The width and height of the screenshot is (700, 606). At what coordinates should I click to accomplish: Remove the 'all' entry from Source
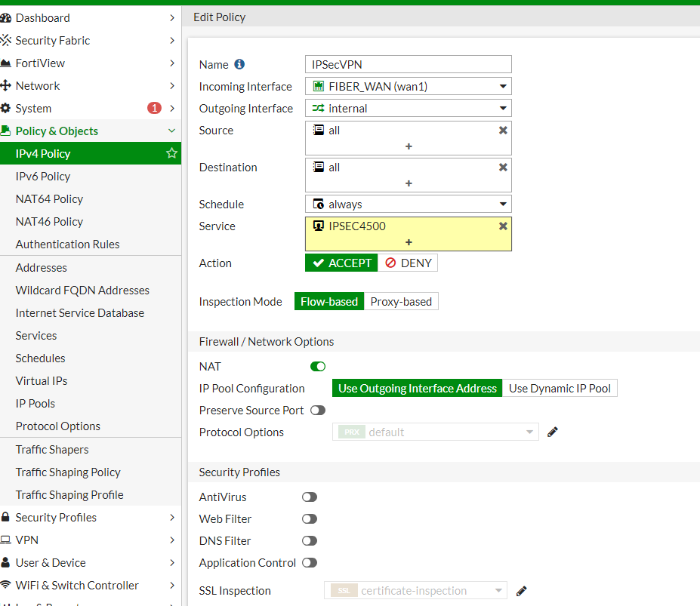503,131
